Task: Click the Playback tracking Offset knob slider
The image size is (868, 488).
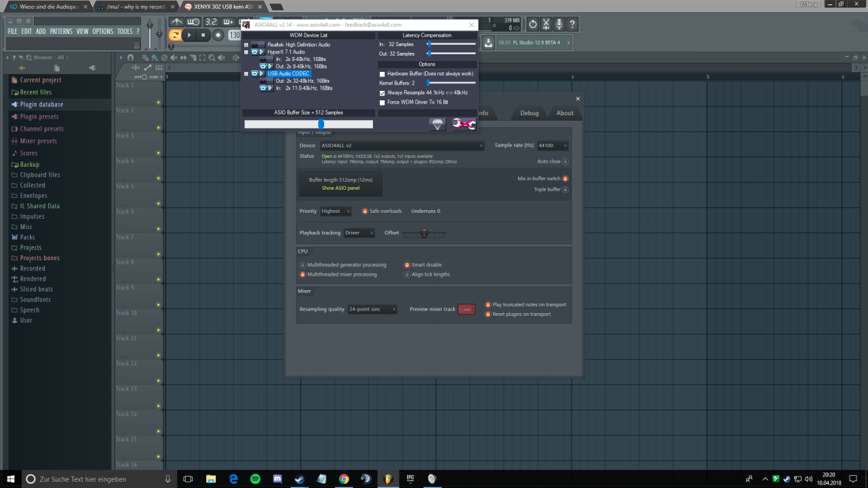Action: pyautogui.click(x=424, y=233)
